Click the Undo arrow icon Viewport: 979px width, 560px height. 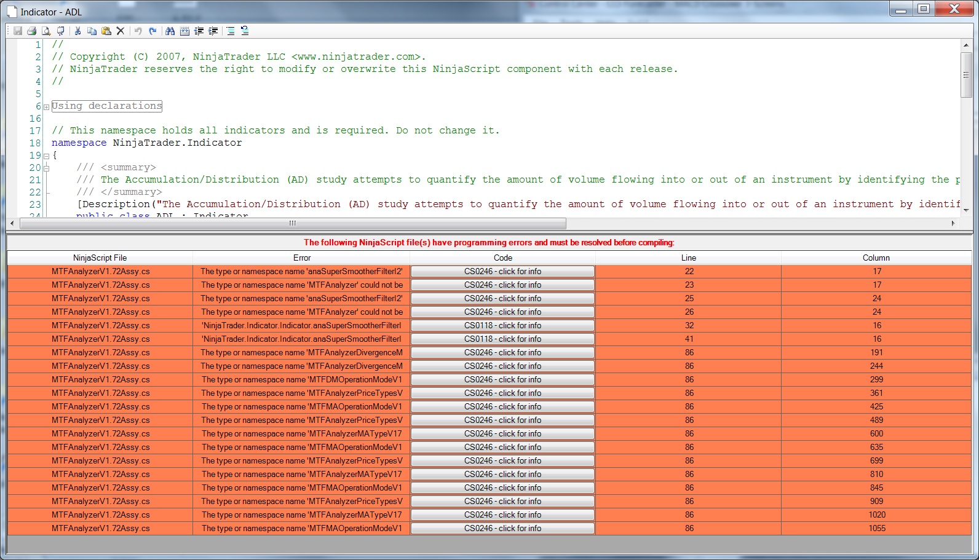[x=138, y=31]
